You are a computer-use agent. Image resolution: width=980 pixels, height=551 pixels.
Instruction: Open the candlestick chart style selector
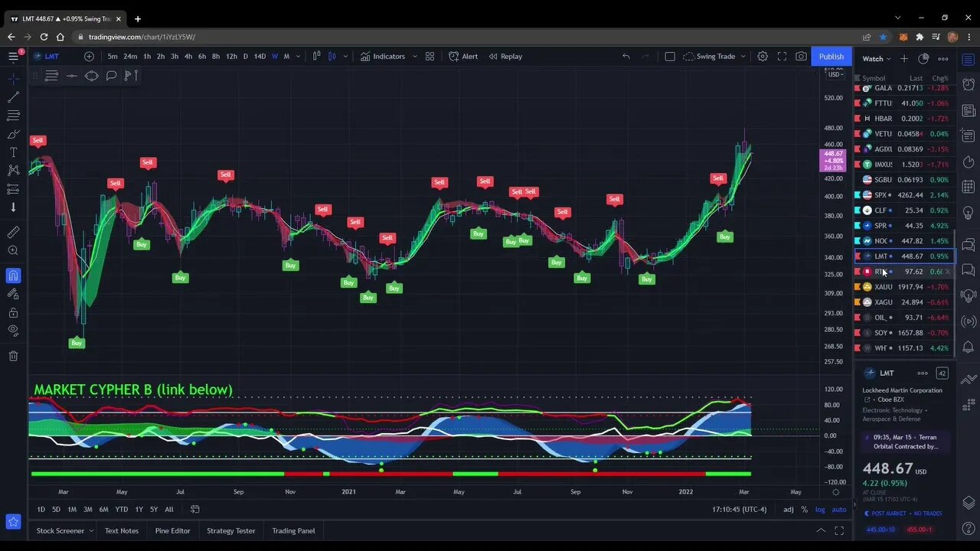332,56
